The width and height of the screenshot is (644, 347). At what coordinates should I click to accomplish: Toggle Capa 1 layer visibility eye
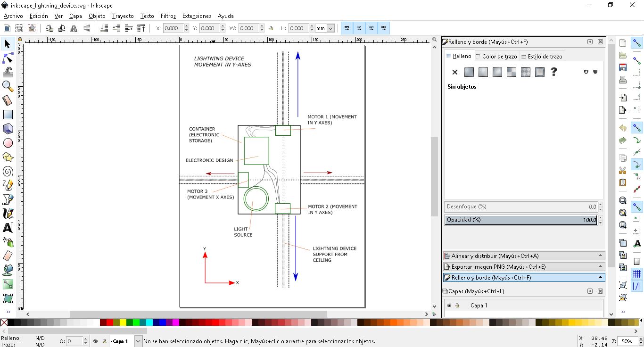coord(449,306)
